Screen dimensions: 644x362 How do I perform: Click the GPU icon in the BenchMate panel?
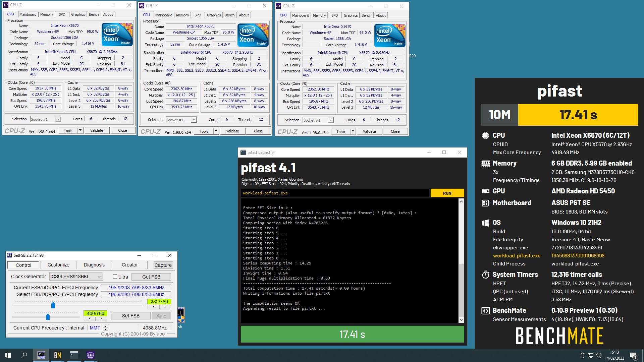(x=485, y=191)
